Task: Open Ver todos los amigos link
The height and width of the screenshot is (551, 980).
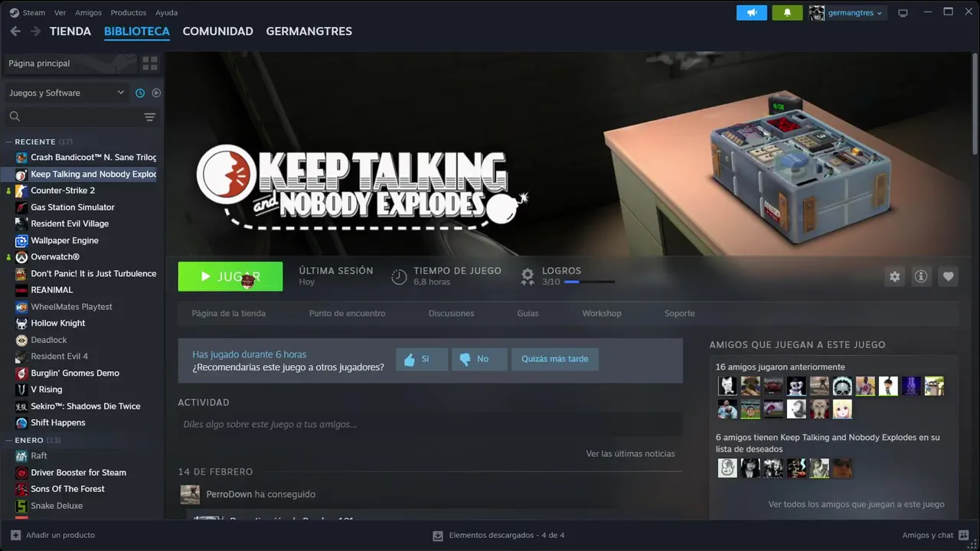Action: [x=856, y=504]
